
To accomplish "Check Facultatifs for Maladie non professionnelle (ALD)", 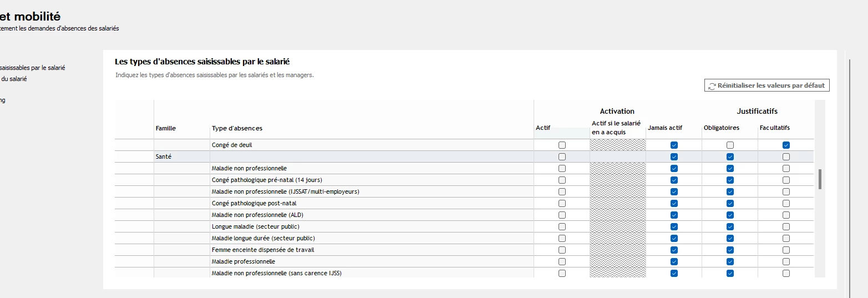I will point(786,215).
